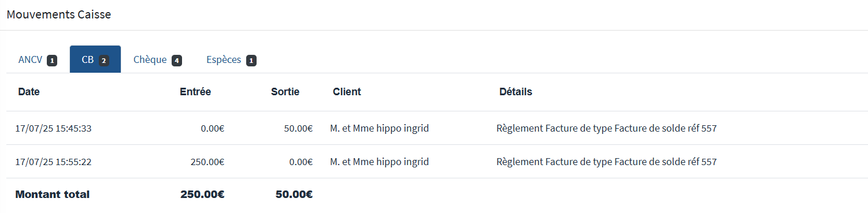This screenshot has width=868, height=213.
Task: Select the 15:45:33 transaction row date
Action: point(53,128)
